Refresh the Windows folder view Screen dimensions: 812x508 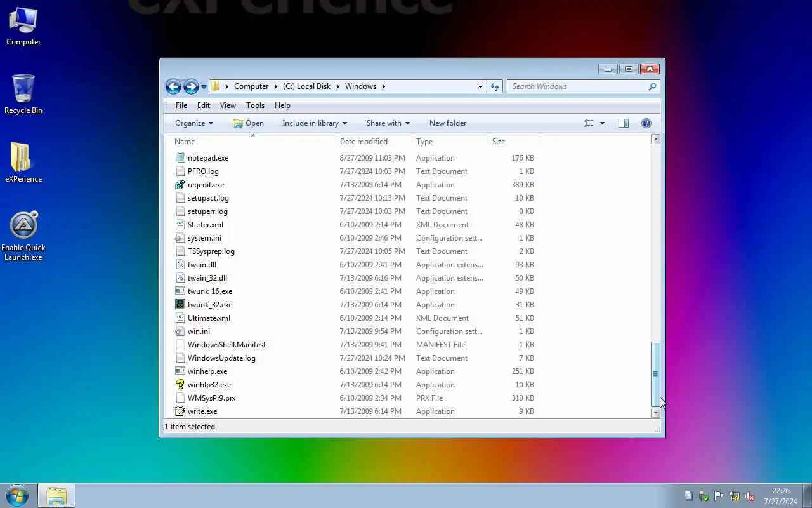pyautogui.click(x=495, y=86)
